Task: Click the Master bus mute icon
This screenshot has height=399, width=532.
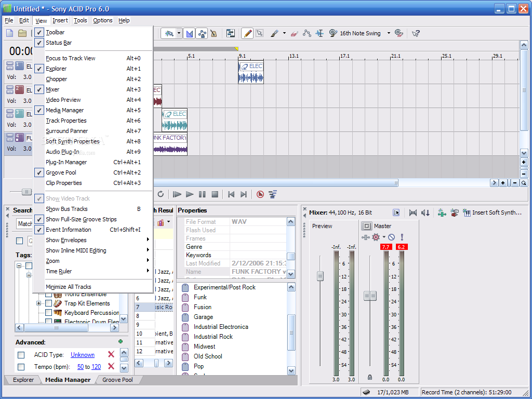Action: click(392, 237)
